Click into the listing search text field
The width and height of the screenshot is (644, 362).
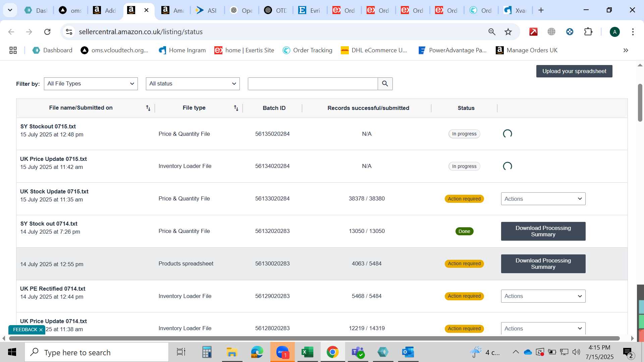[x=313, y=84]
